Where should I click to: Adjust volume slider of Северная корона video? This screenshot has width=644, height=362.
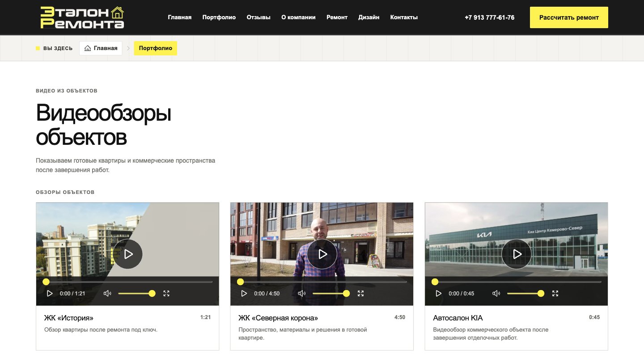(x=331, y=294)
